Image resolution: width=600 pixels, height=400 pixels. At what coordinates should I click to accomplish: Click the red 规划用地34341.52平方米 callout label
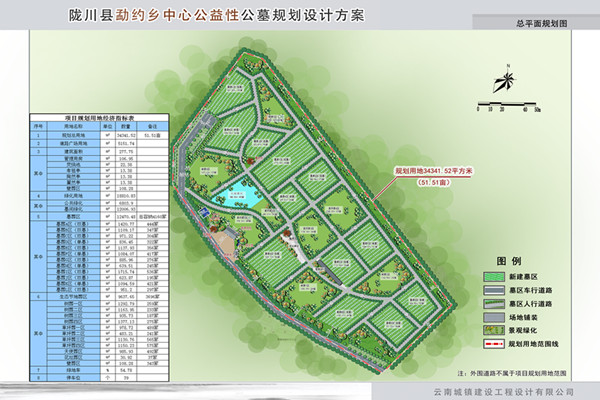coord(433,172)
